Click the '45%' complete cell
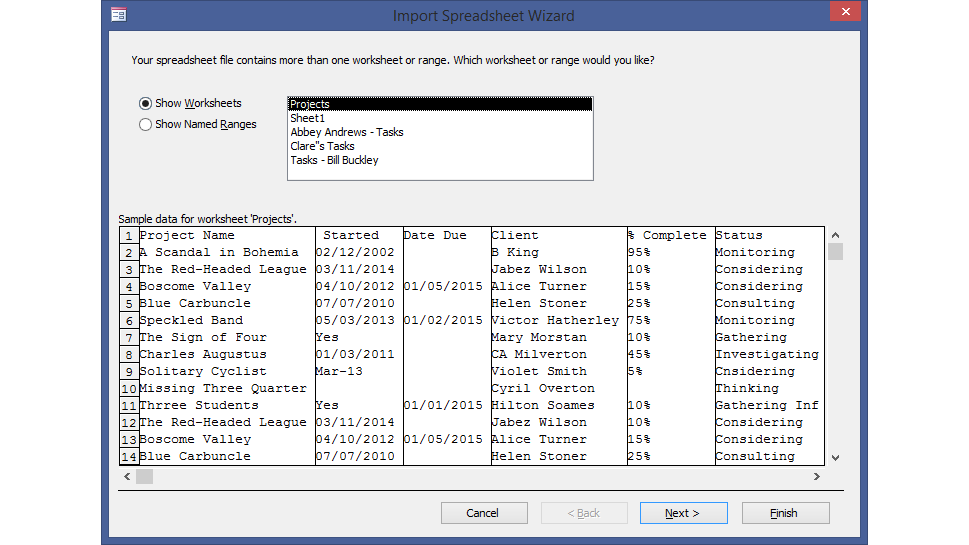The image size is (969, 545). pos(671,354)
